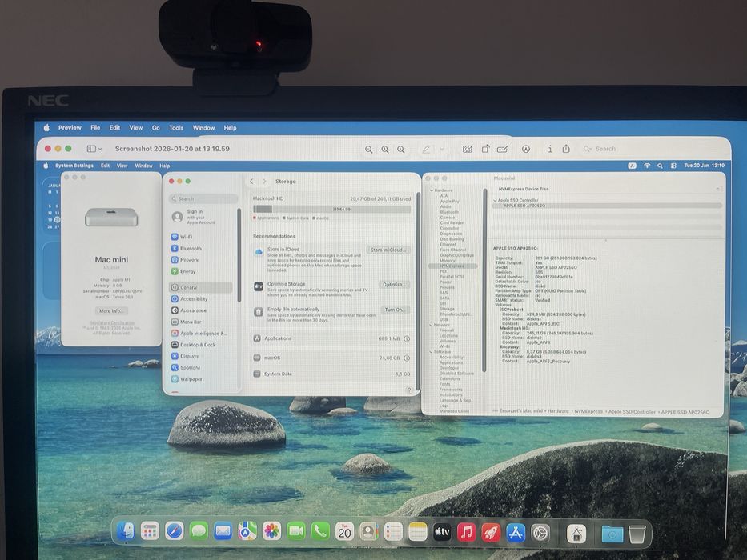This screenshot has width=747, height=560.
Task: Open Messages in the Dock
Action: tap(199, 531)
